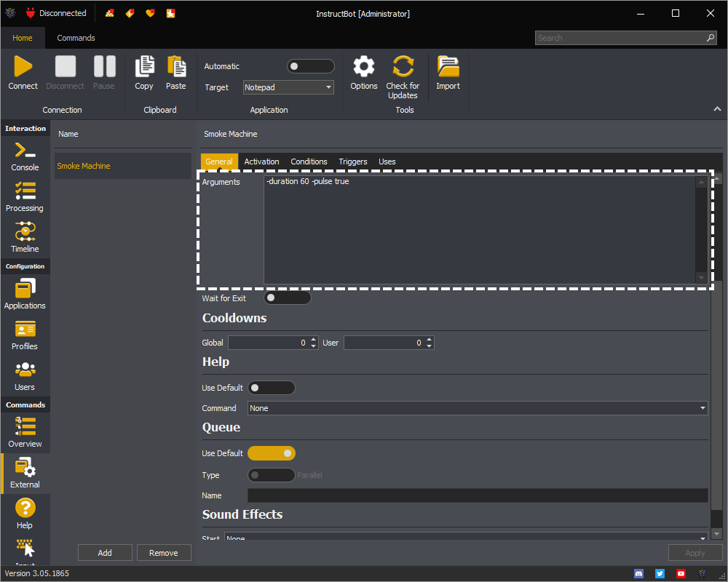Click the heart icon in title bar
The image size is (728, 582).
(x=150, y=13)
